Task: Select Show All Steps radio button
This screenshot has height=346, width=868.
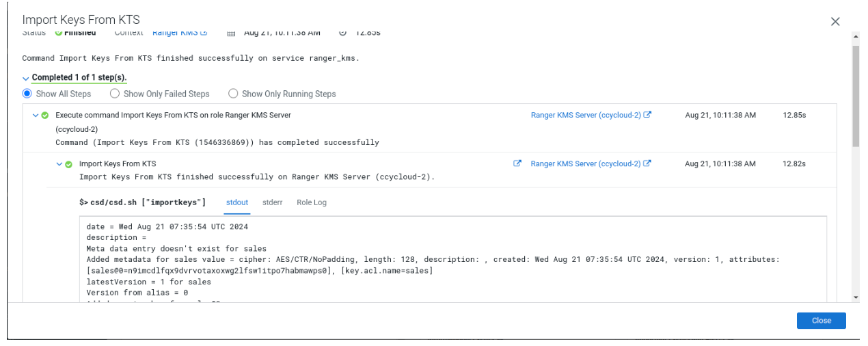Action: (x=27, y=94)
